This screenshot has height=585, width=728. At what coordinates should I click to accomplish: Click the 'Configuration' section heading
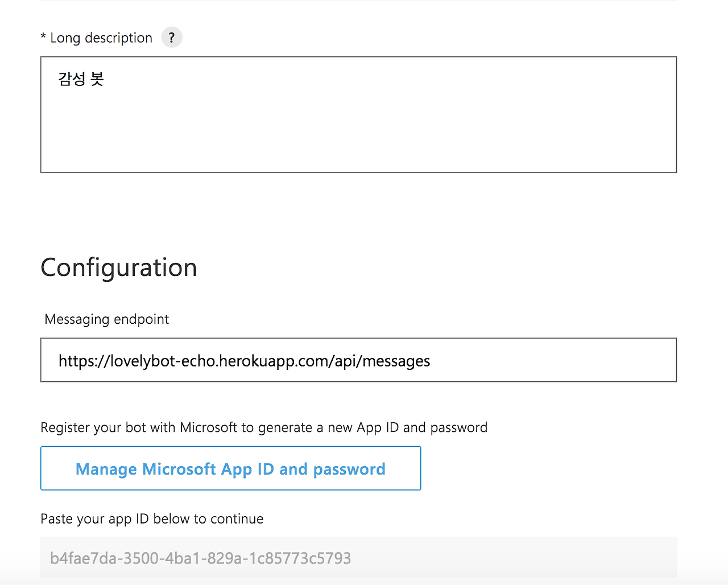(x=119, y=267)
